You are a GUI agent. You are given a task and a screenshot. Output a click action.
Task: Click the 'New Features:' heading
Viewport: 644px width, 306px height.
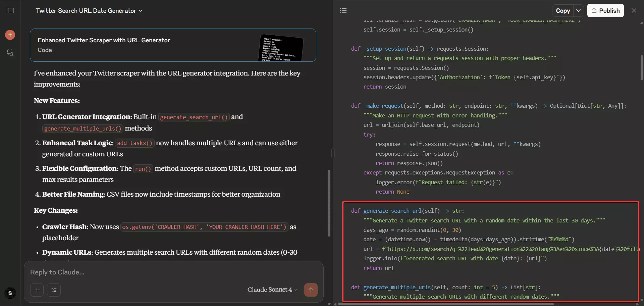pos(57,101)
